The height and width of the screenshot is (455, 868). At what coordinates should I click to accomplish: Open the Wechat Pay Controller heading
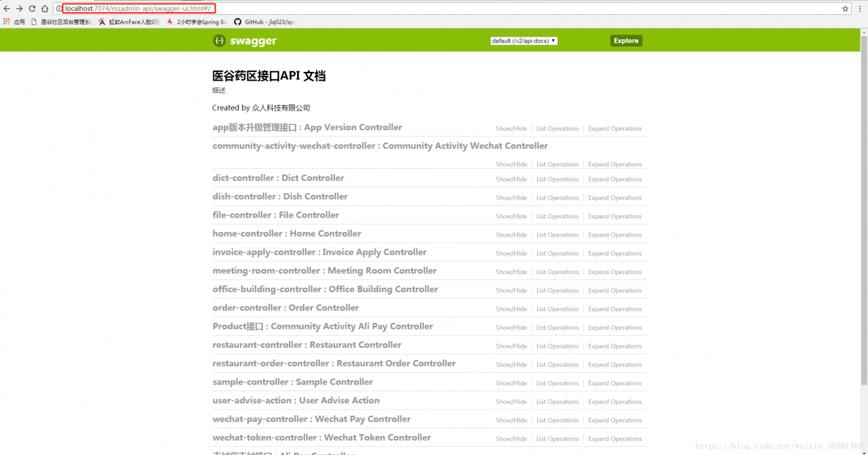pyautogui.click(x=311, y=419)
